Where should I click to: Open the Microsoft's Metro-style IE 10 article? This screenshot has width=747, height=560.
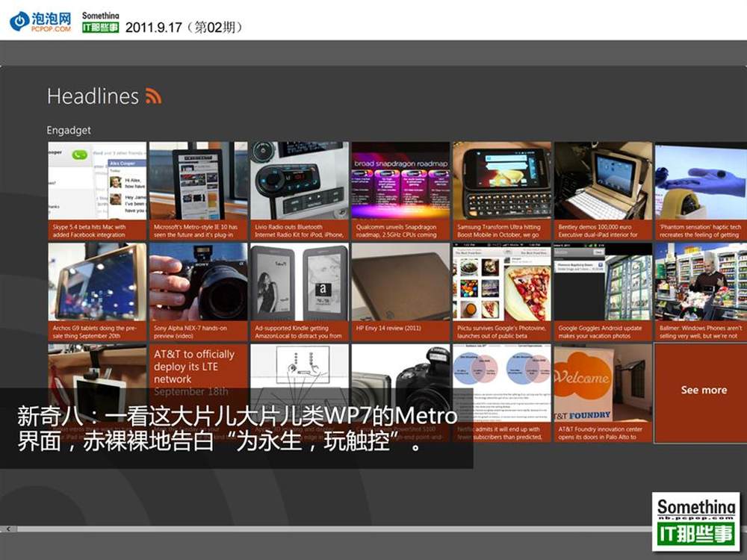(198, 191)
